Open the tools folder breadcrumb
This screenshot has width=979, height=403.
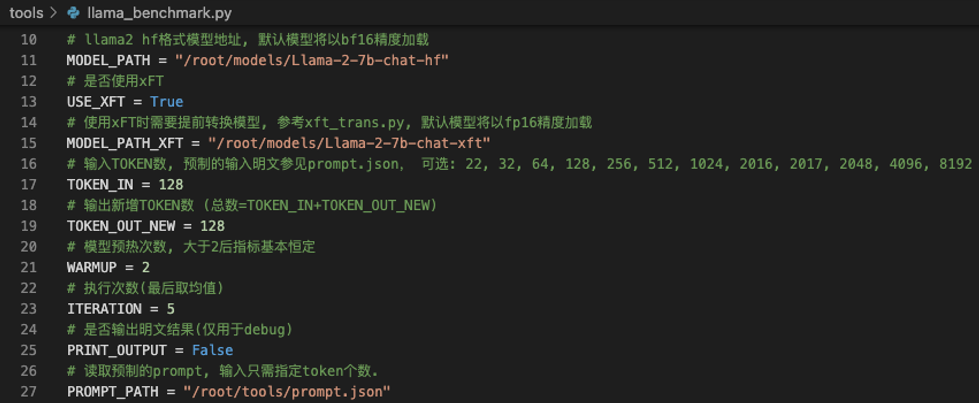tap(26, 13)
